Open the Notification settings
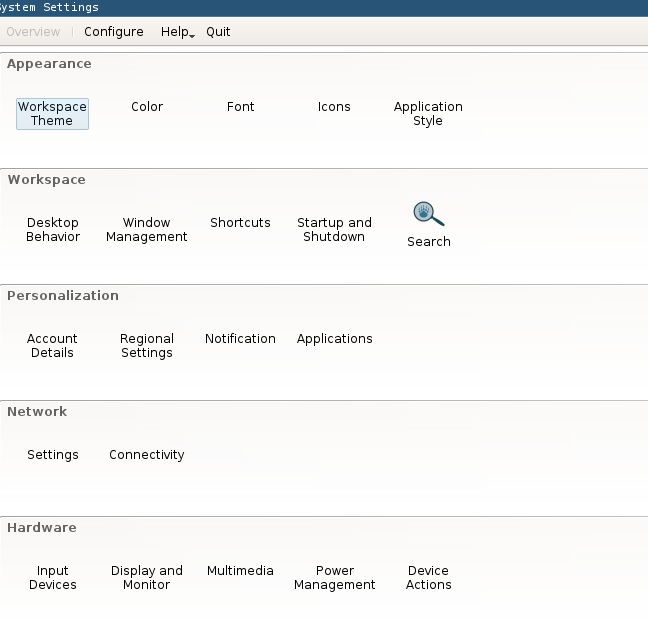This screenshot has height=644, width=648. click(x=240, y=339)
